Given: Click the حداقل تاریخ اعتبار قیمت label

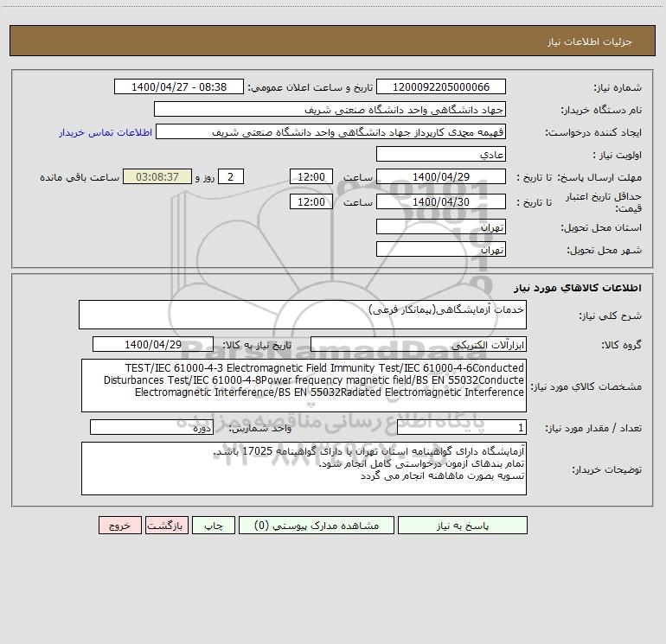Looking at the screenshot, I should 604,202.
